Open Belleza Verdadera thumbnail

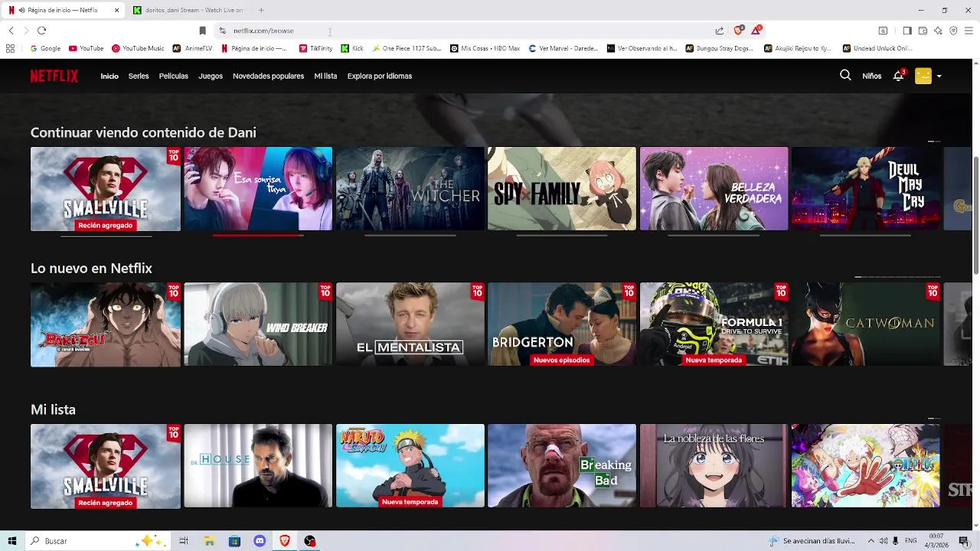coord(714,188)
